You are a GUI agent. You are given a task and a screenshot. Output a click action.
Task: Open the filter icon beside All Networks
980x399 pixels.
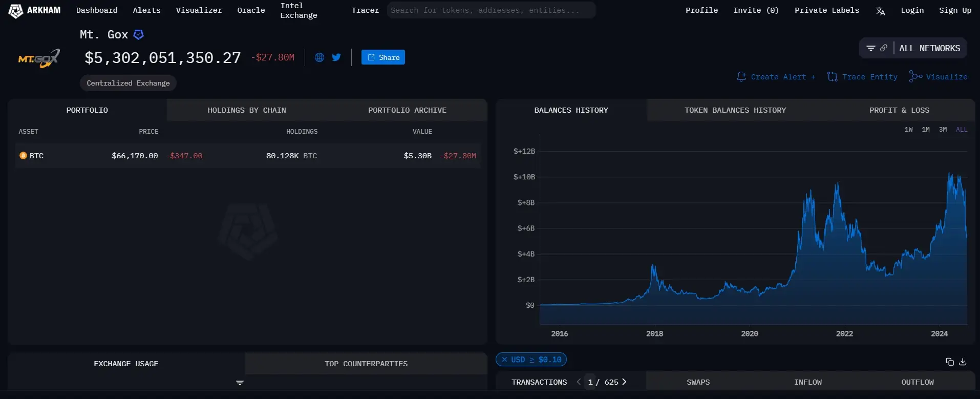click(x=870, y=48)
